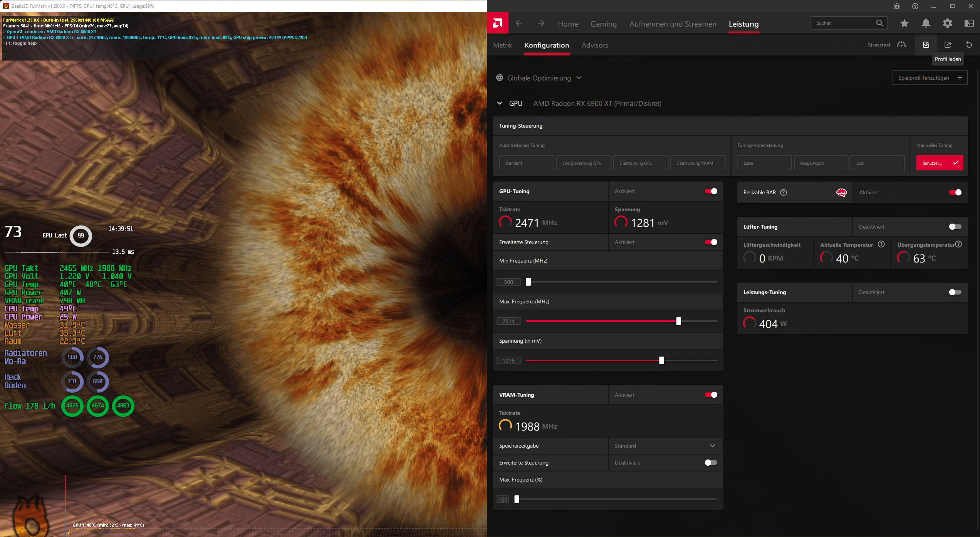Click the Spannung 1075 value field

click(508, 360)
